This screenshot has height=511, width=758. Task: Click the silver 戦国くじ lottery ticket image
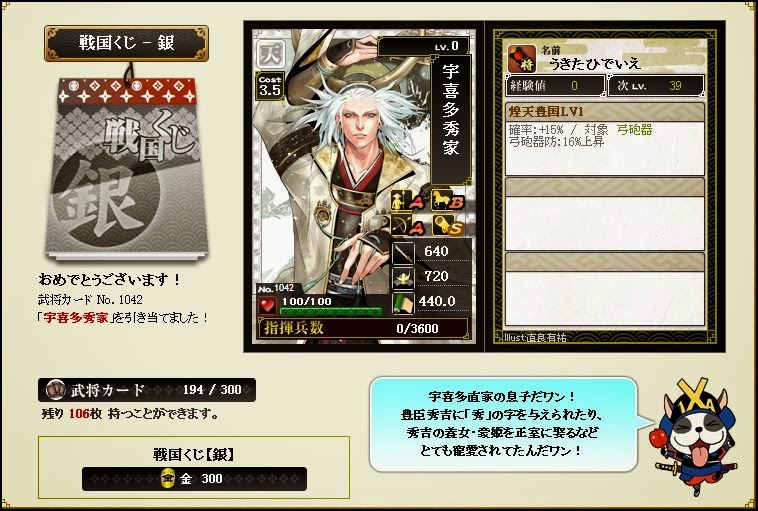tap(127, 167)
